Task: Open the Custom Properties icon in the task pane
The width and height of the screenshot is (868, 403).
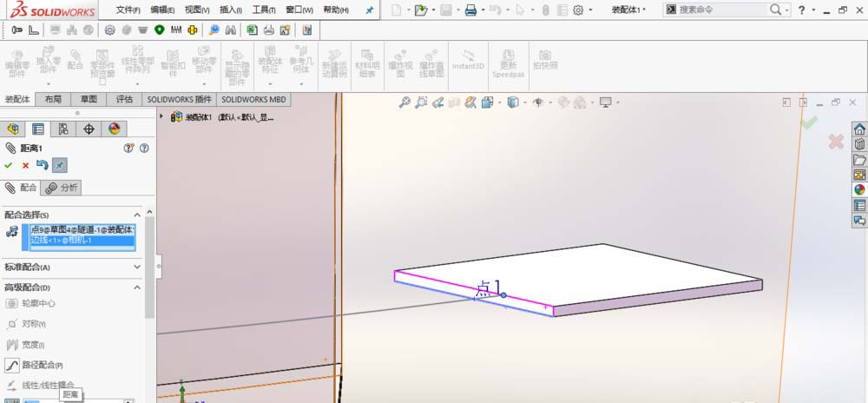Action: pos(859,205)
